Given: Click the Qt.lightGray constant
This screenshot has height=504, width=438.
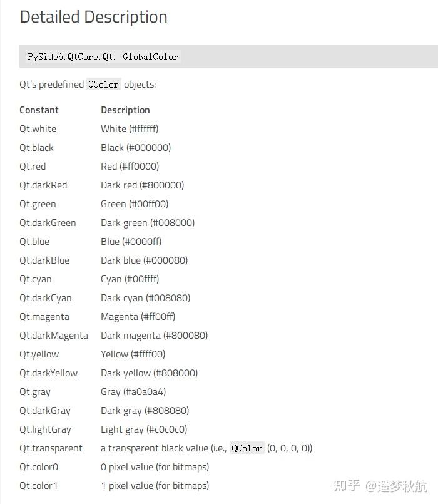Looking at the screenshot, I should (45, 429).
